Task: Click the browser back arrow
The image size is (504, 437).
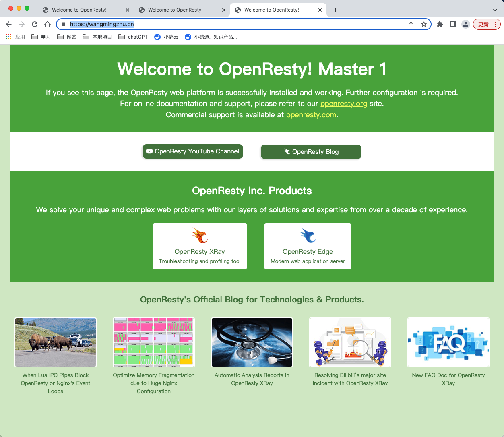Action: [x=9, y=24]
